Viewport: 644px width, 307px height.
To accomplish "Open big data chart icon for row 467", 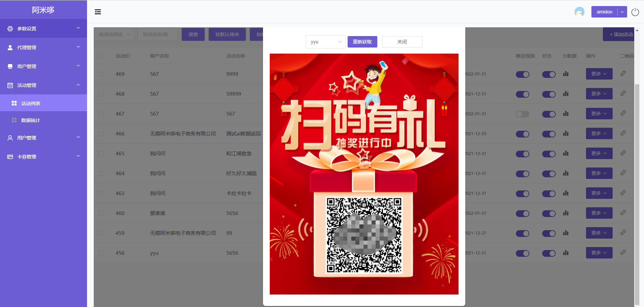I will pyautogui.click(x=566, y=114).
